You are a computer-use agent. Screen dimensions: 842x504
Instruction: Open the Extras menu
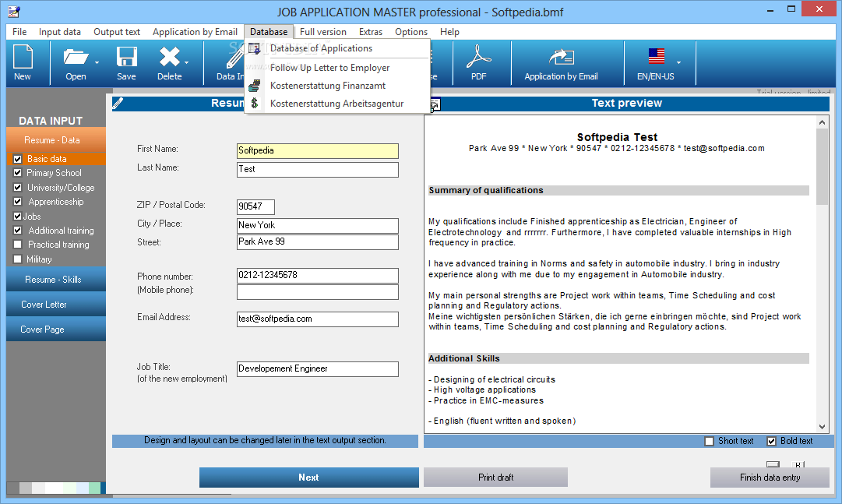[371, 32]
